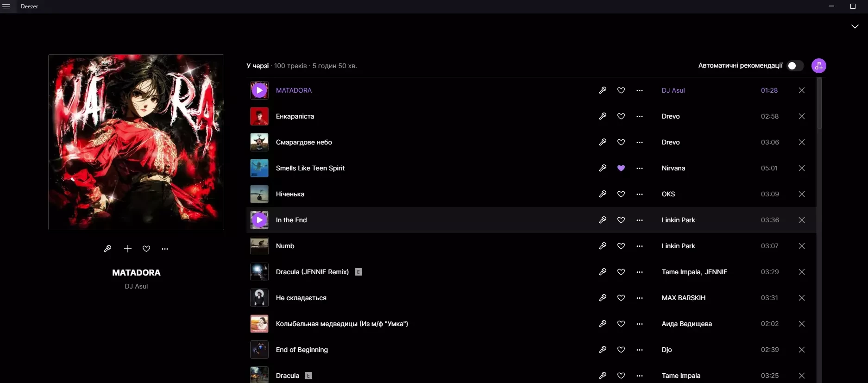Like the MATADORA track in queue row
The width and height of the screenshot is (868, 383).
621,90
